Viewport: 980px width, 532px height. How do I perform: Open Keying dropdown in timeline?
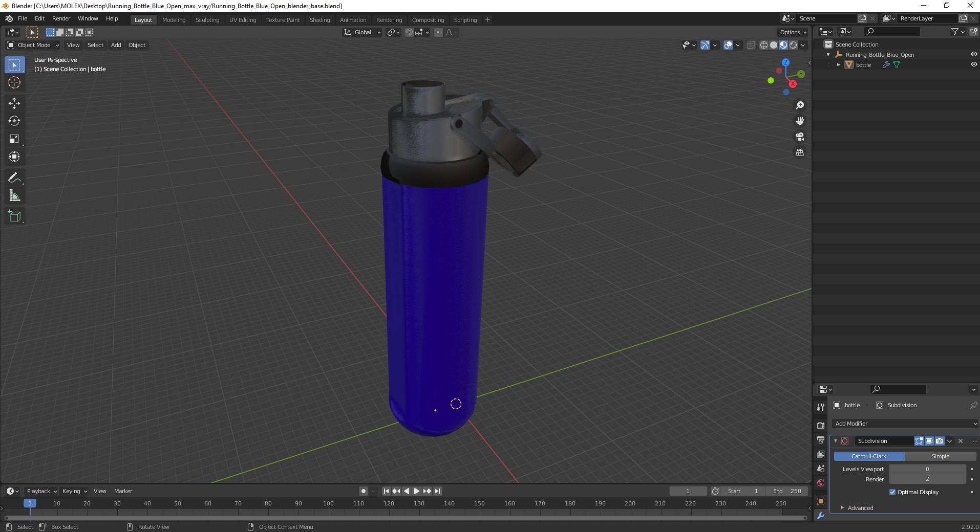[75, 491]
